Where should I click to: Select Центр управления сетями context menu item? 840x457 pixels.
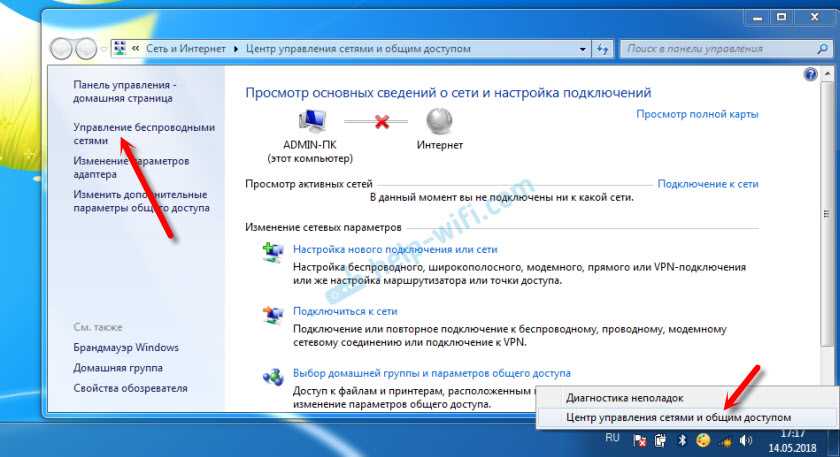678,417
